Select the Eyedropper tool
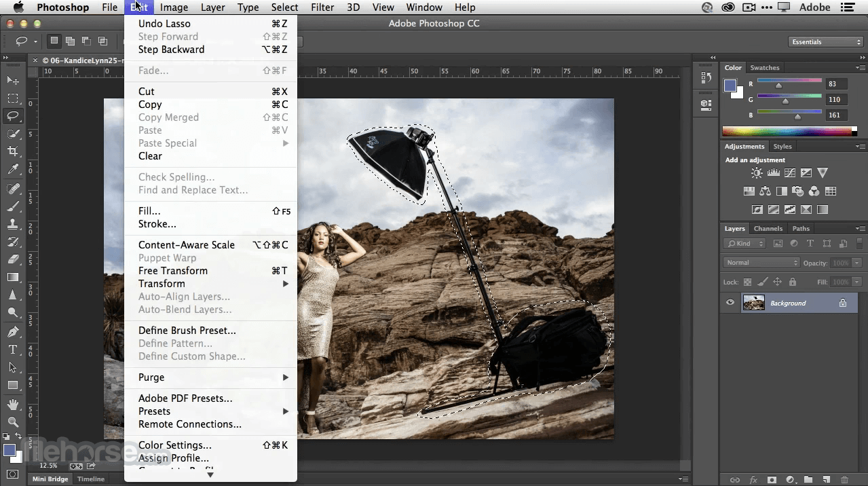 13,170
